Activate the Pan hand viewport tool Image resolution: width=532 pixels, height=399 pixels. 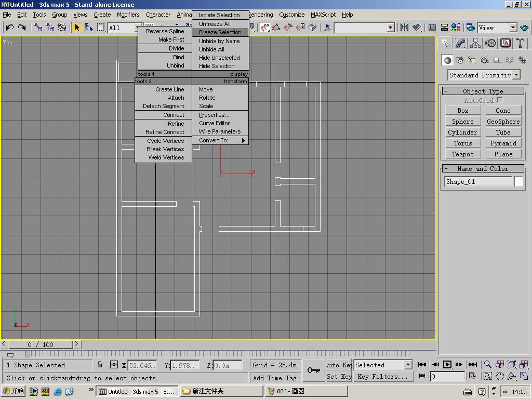coord(499,376)
